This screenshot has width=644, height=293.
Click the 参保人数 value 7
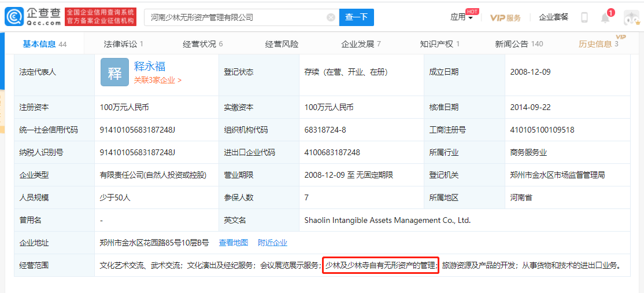(x=306, y=198)
